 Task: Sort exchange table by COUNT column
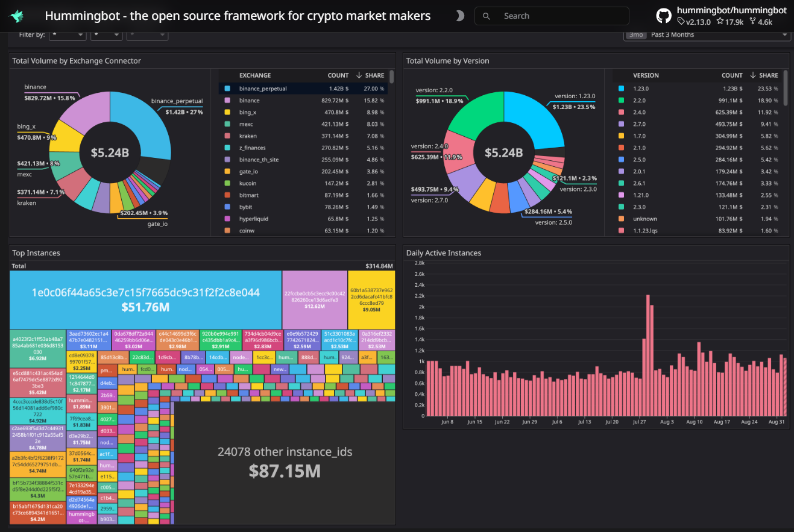coord(338,75)
